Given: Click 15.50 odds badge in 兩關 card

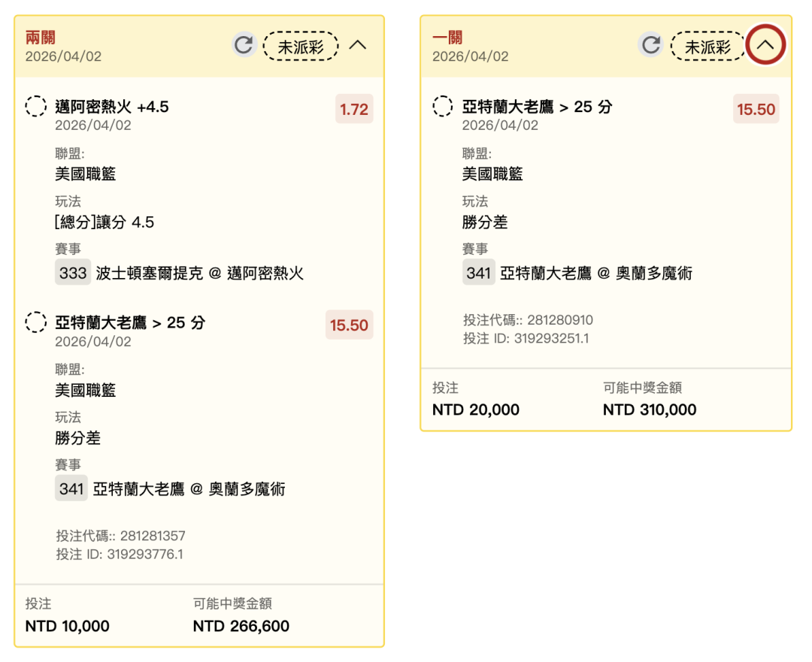Looking at the screenshot, I should pyautogui.click(x=349, y=325).
